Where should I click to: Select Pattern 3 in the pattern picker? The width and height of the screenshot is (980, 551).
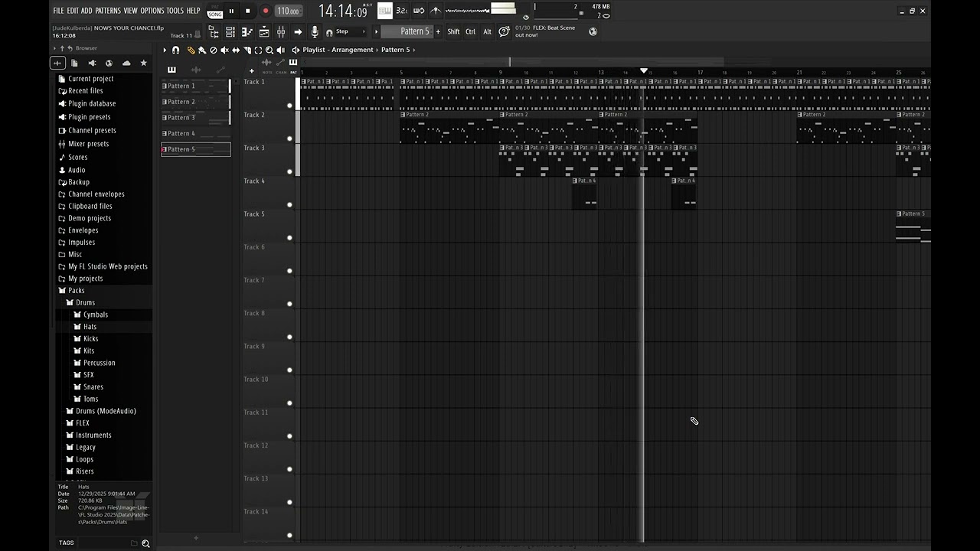click(x=196, y=118)
